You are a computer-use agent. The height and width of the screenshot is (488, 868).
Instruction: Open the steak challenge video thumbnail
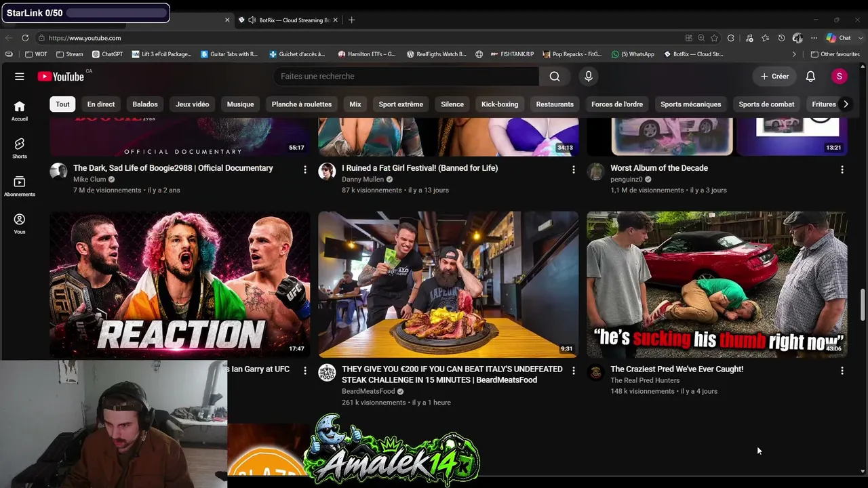pos(448,285)
